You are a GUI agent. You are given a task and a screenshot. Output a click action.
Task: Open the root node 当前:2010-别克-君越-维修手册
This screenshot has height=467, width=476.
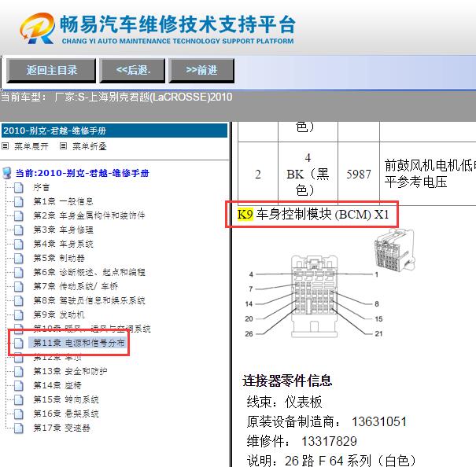83,173
